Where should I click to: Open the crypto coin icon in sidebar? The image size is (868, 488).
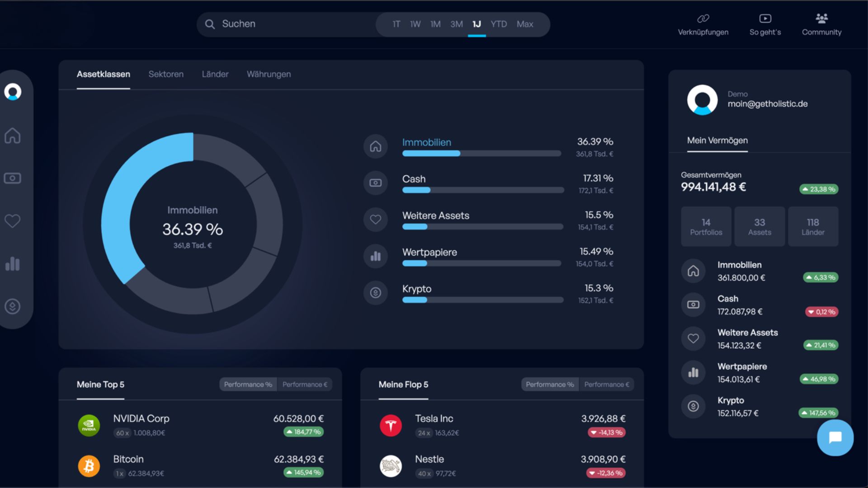click(x=13, y=306)
